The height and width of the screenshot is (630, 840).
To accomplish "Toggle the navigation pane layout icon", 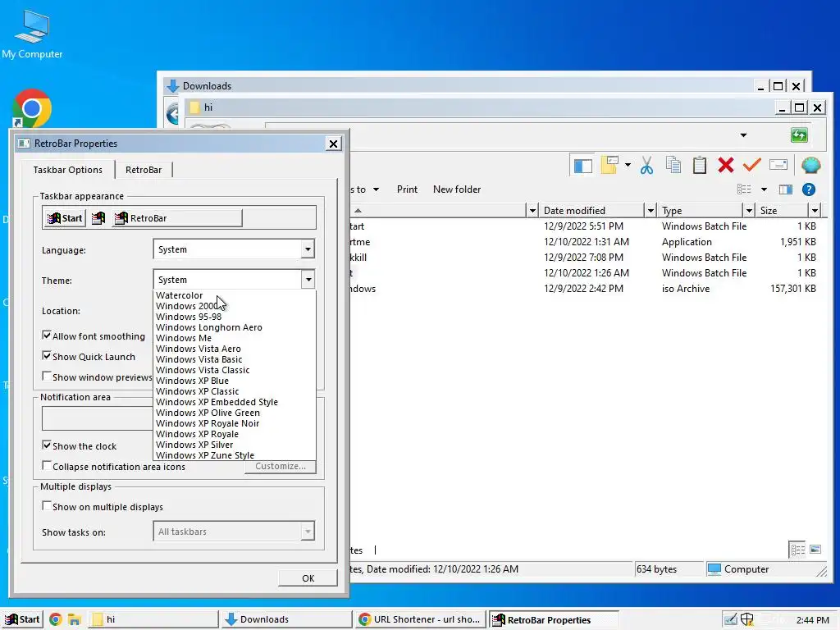I will (x=582, y=166).
